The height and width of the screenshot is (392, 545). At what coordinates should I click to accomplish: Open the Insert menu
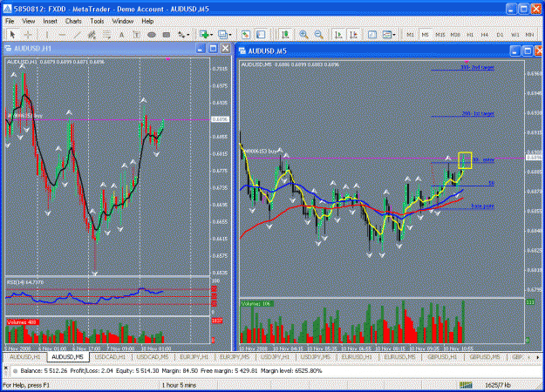click(50, 21)
